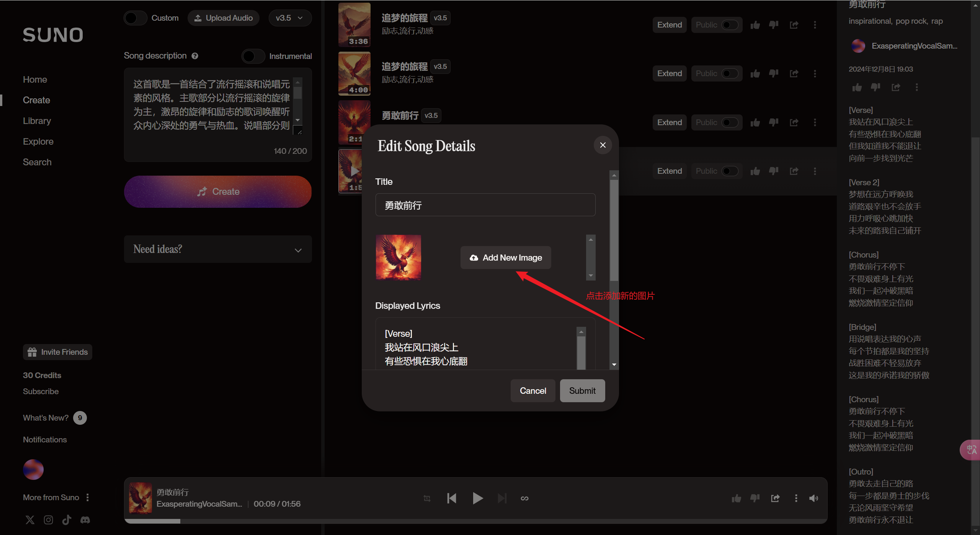Open the floating translate icon
The image size is (980, 535).
(x=971, y=450)
